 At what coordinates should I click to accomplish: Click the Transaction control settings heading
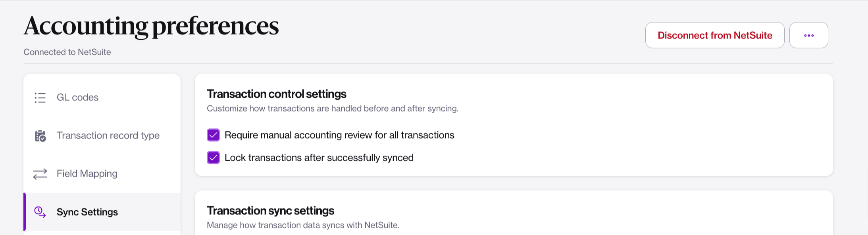tap(277, 94)
